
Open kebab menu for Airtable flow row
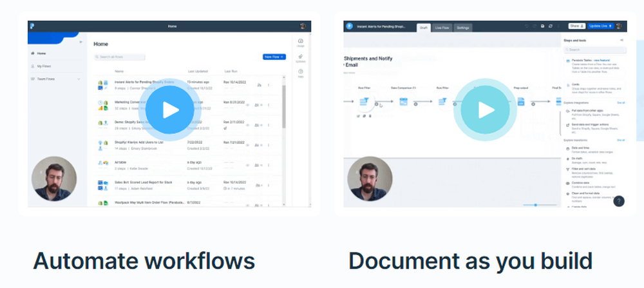pyautogui.click(x=269, y=165)
